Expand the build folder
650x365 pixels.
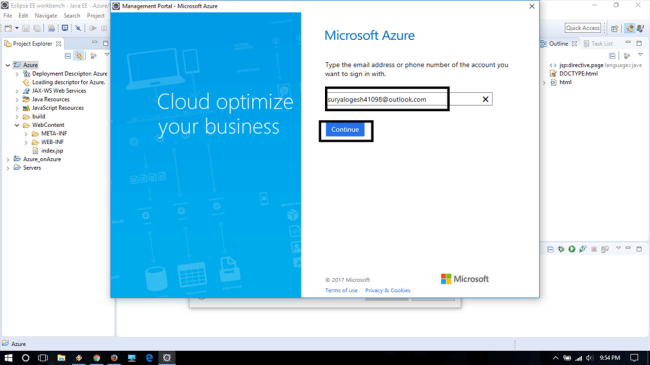17,117
